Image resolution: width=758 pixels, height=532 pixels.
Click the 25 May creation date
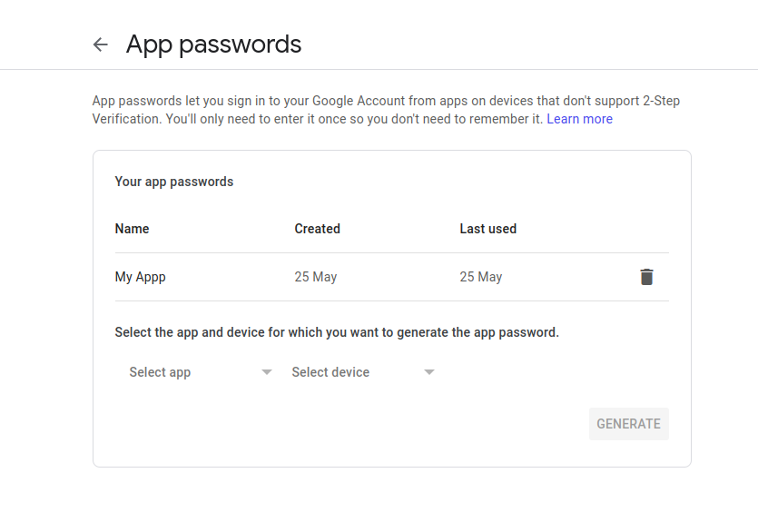pyautogui.click(x=316, y=276)
